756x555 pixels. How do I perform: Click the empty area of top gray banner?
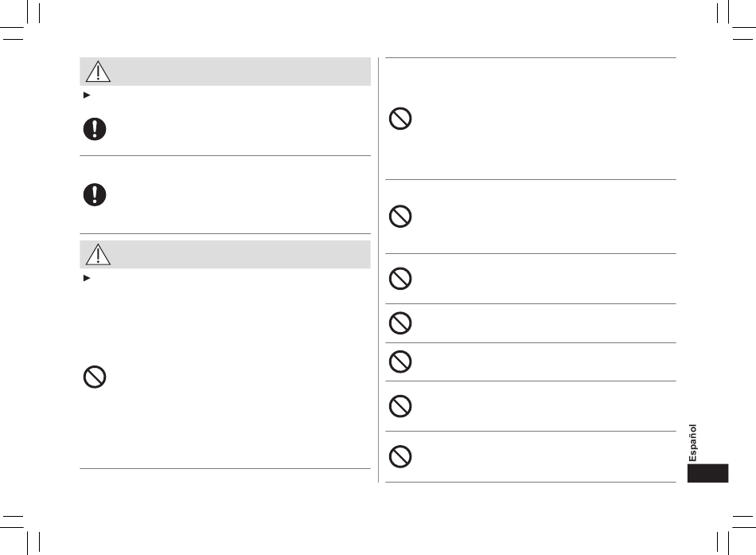coord(241,72)
